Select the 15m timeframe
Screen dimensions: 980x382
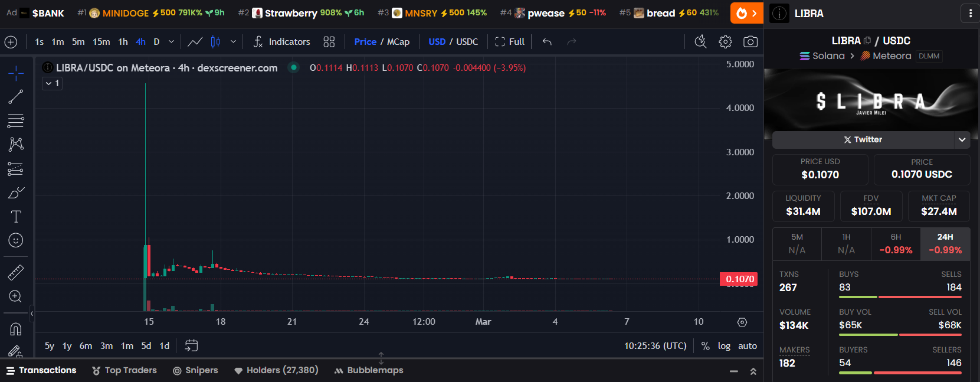click(x=101, y=42)
